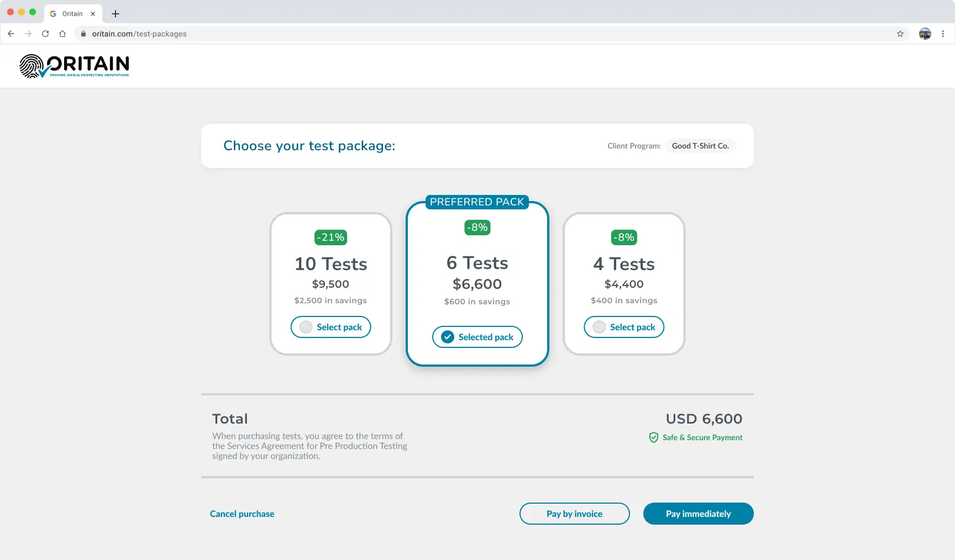The width and height of the screenshot is (955, 560).
Task: Open a new browser tab
Action: 115,13
